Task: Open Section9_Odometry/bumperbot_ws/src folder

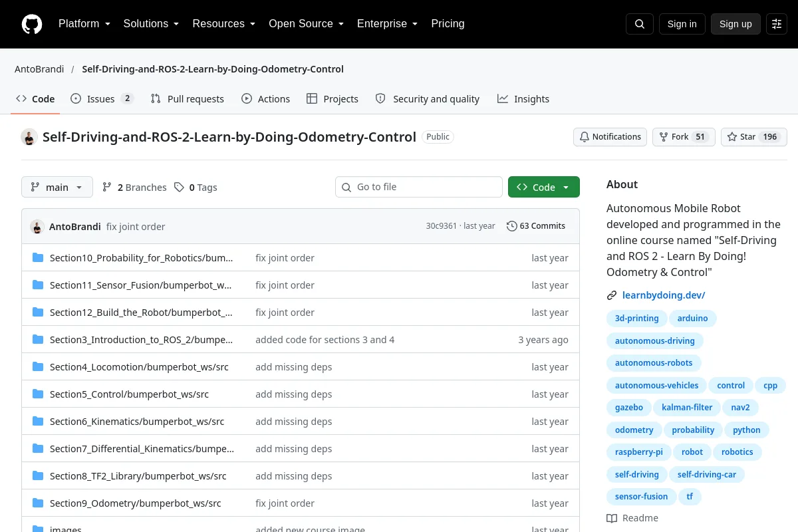Action: (136, 503)
